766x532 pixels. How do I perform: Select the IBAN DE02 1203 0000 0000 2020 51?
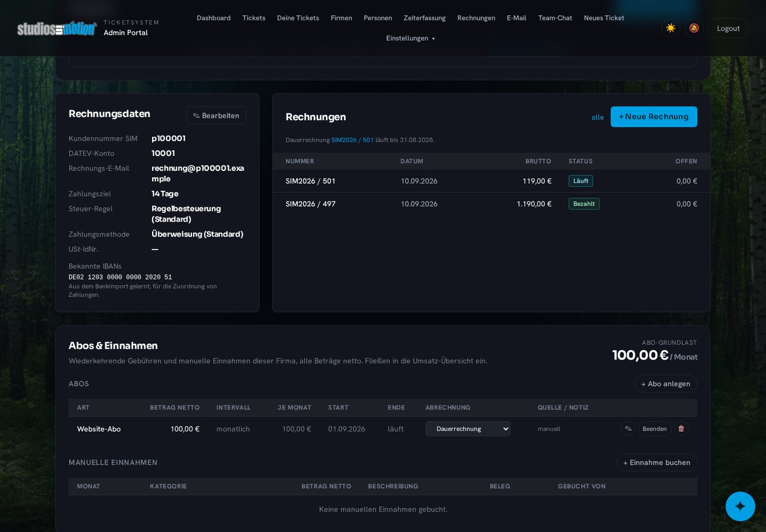click(120, 277)
